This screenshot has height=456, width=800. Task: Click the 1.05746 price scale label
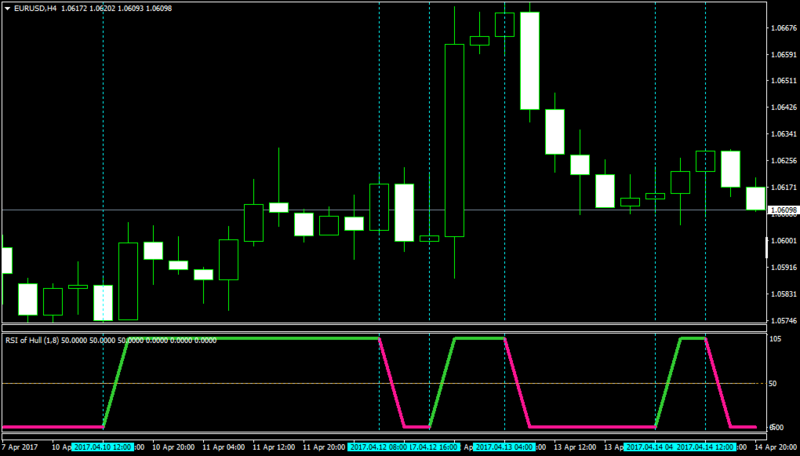point(785,321)
